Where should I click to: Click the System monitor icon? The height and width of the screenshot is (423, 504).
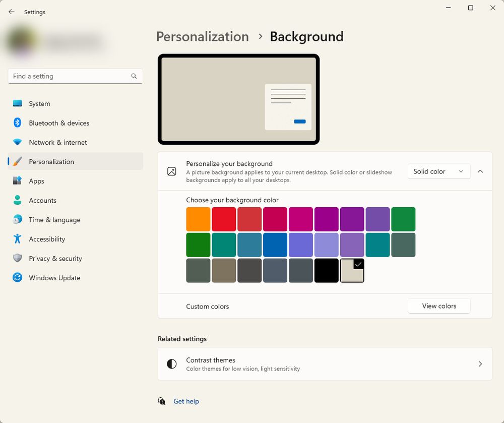[17, 103]
